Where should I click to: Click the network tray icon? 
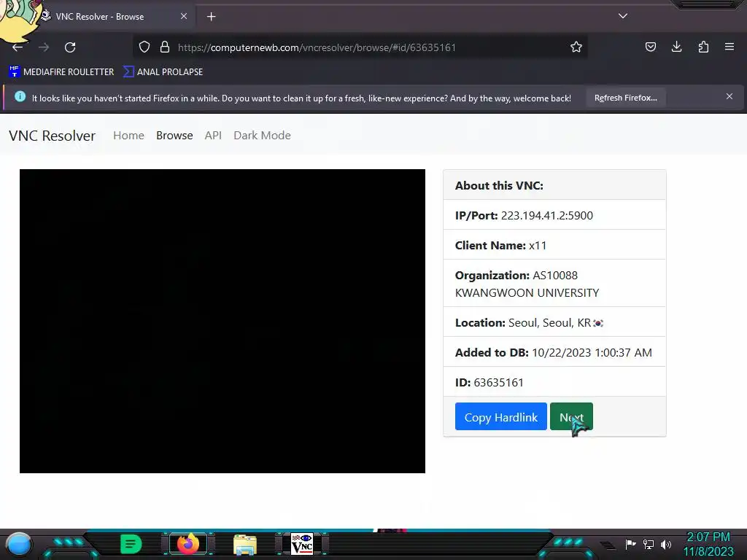[x=649, y=544]
